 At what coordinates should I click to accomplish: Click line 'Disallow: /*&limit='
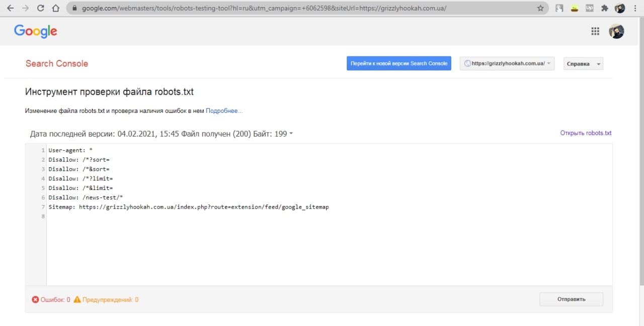pos(80,188)
